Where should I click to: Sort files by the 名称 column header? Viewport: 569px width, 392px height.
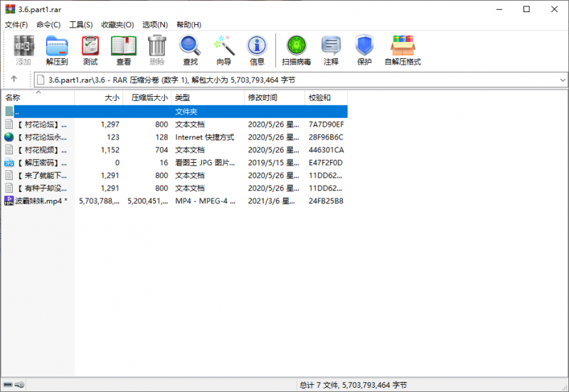point(14,97)
